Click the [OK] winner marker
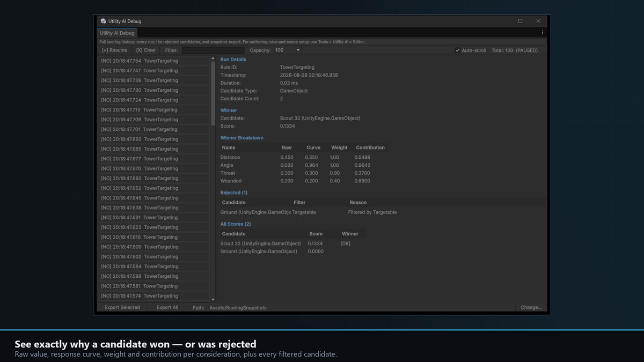The image size is (644, 362). tap(345, 244)
